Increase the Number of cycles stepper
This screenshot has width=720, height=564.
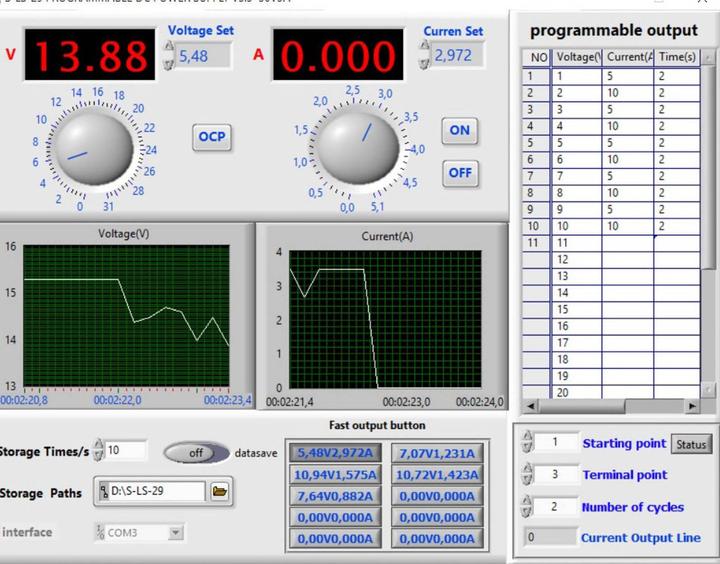point(528,501)
